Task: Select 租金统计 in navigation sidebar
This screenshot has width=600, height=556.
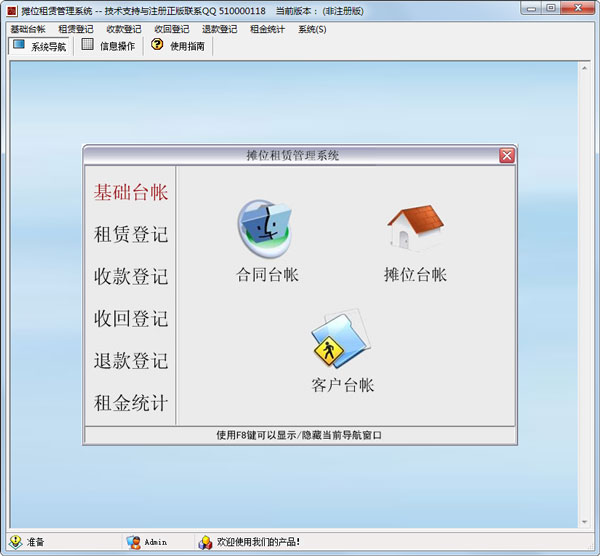Action: (131, 403)
